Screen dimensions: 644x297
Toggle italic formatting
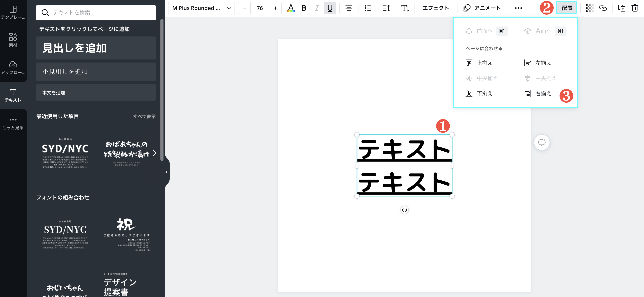point(317,8)
